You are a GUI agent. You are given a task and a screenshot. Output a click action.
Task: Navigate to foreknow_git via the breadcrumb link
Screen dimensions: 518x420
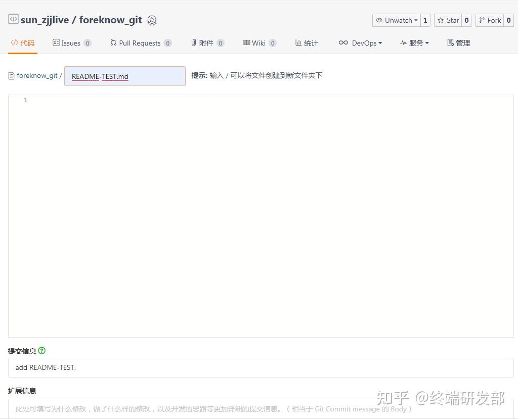[x=37, y=75]
